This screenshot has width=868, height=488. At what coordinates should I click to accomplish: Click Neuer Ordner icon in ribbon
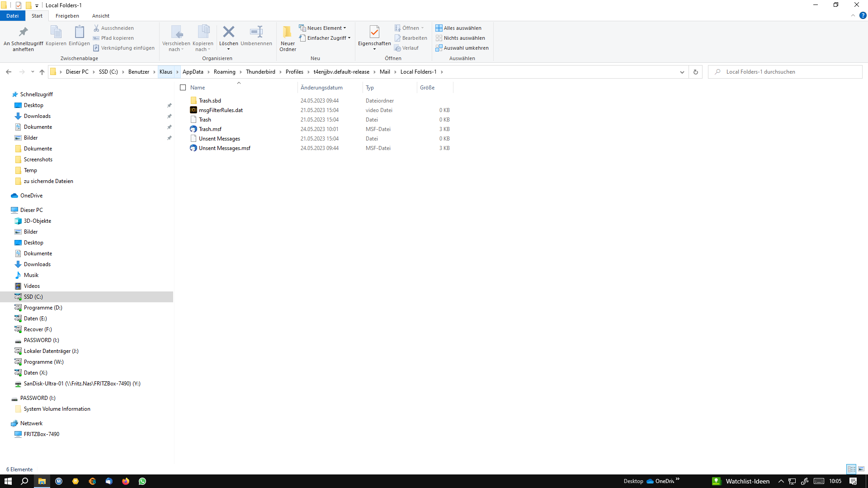click(288, 32)
